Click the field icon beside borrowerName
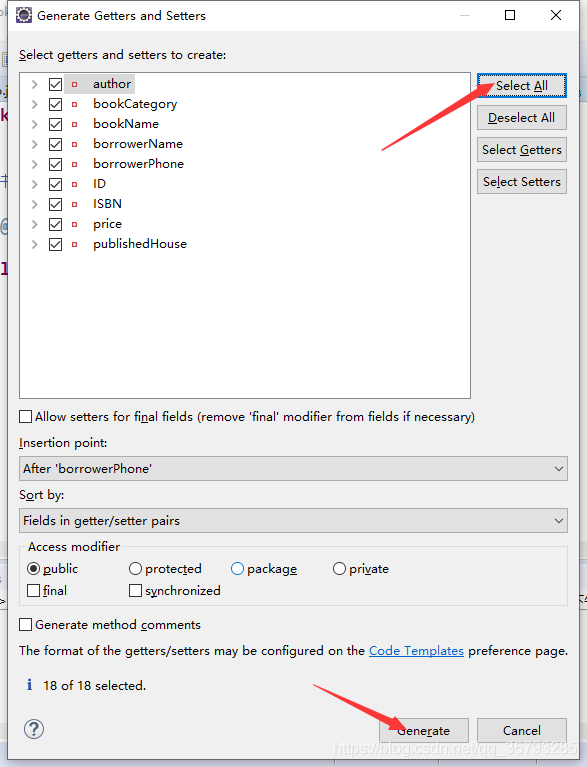The height and width of the screenshot is (767, 587). pos(74,144)
